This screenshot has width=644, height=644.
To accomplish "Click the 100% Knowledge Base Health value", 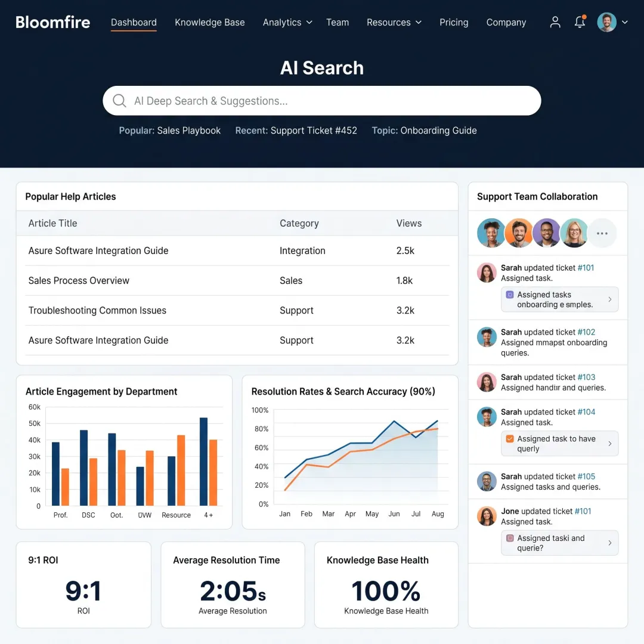I will click(386, 591).
